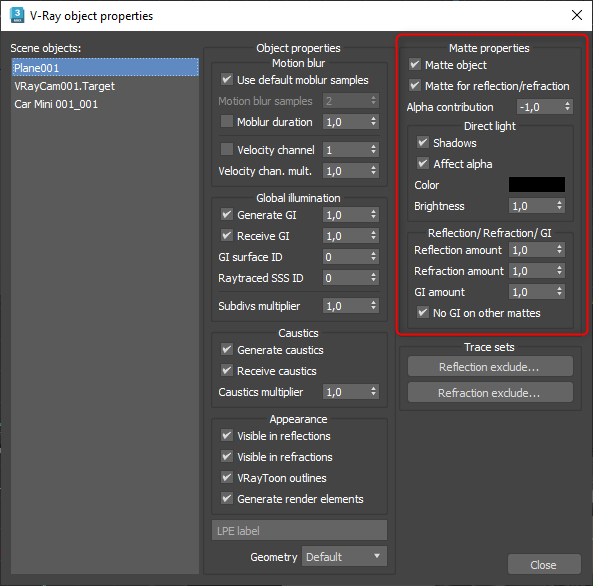
Task: Uncheck the Matte object checkbox
Action: tap(414, 64)
